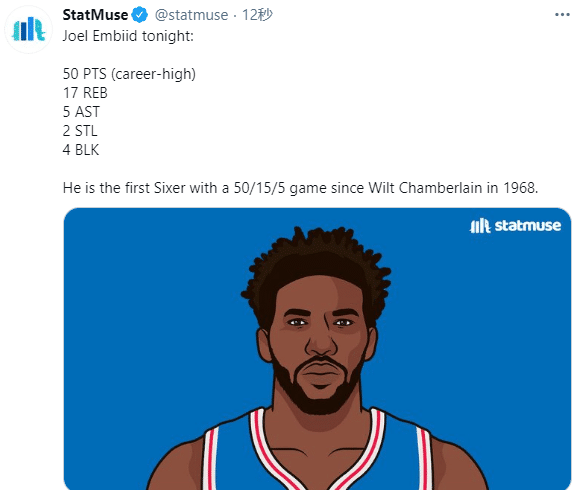Open the StatMuse profile avatar

[x=28, y=29]
